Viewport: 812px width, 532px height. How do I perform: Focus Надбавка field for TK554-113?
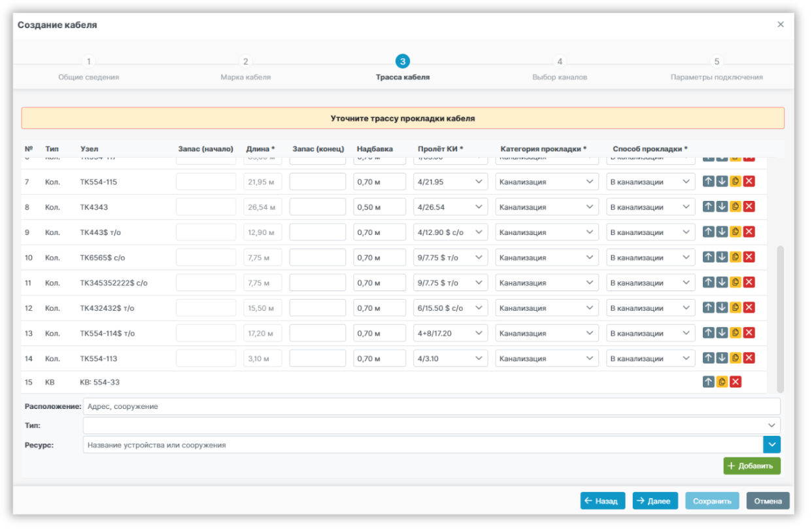pos(380,359)
